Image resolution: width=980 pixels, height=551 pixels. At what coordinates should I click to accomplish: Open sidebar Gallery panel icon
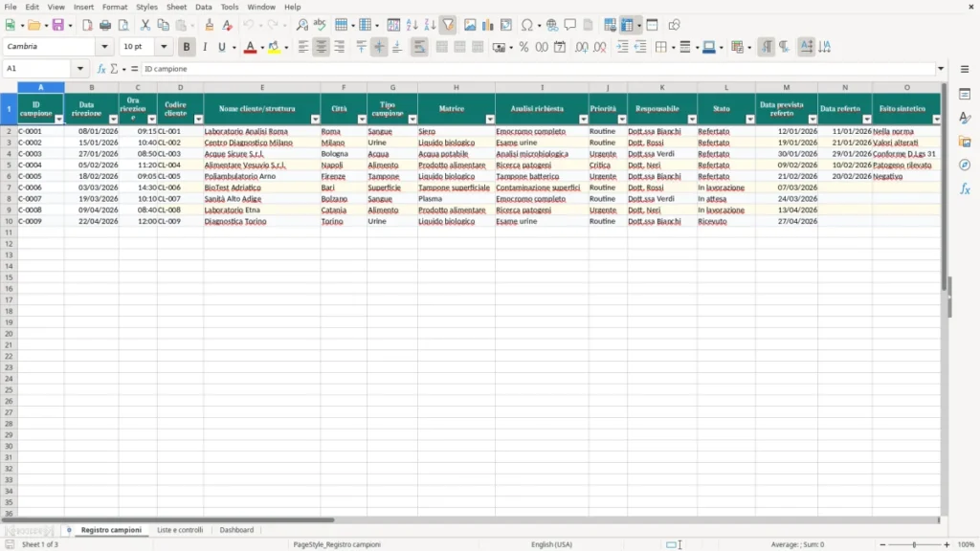pos(965,142)
